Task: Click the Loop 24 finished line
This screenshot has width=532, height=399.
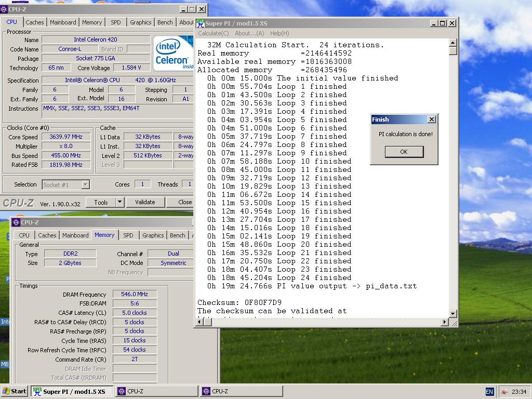Action: click(280, 277)
